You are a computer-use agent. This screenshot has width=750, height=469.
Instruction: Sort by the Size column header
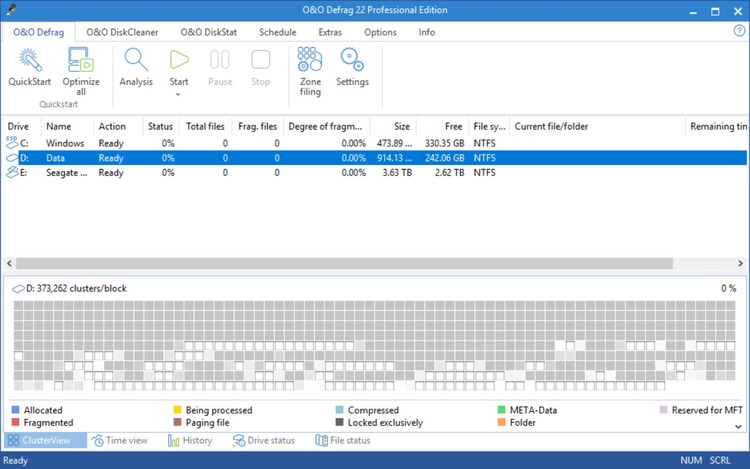click(x=402, y=126)
